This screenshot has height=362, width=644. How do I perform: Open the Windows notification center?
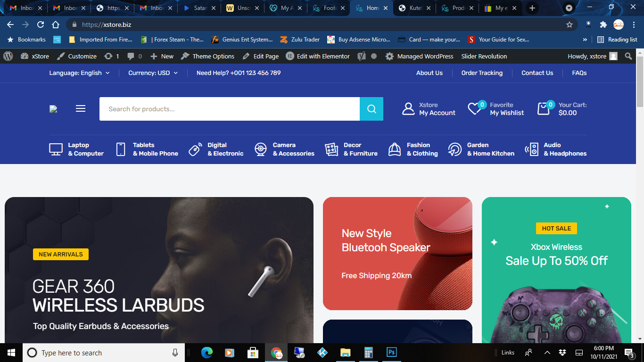(x=629, y=353)
